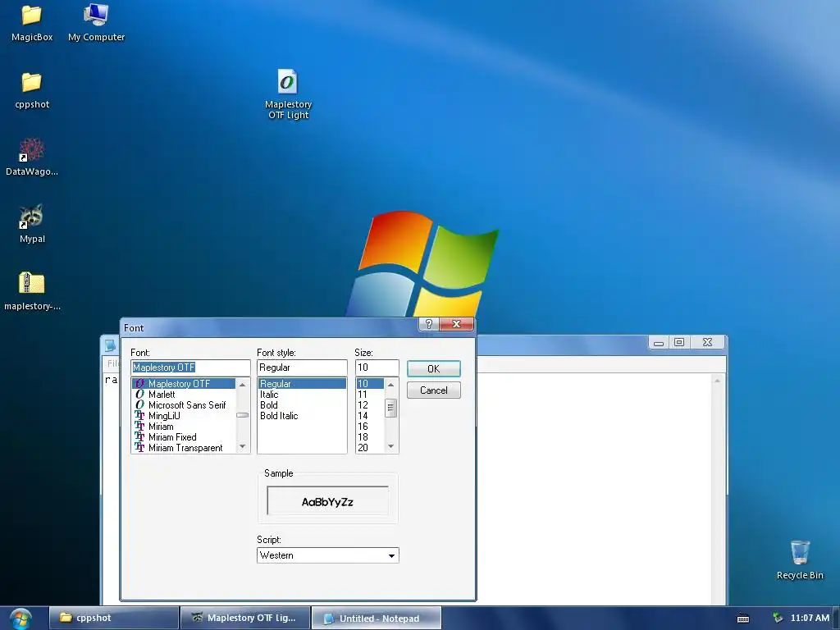The width and height of the screenshot is (840, 630).
Task: Click font list scroll down arrow
Action: coord(242,446)
